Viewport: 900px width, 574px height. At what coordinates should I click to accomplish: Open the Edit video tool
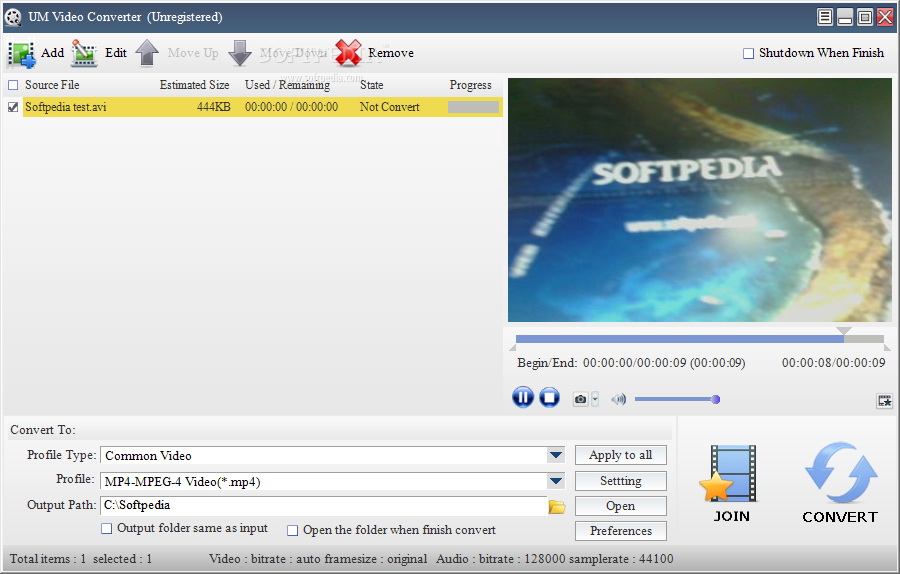click(x=84, y=53)
